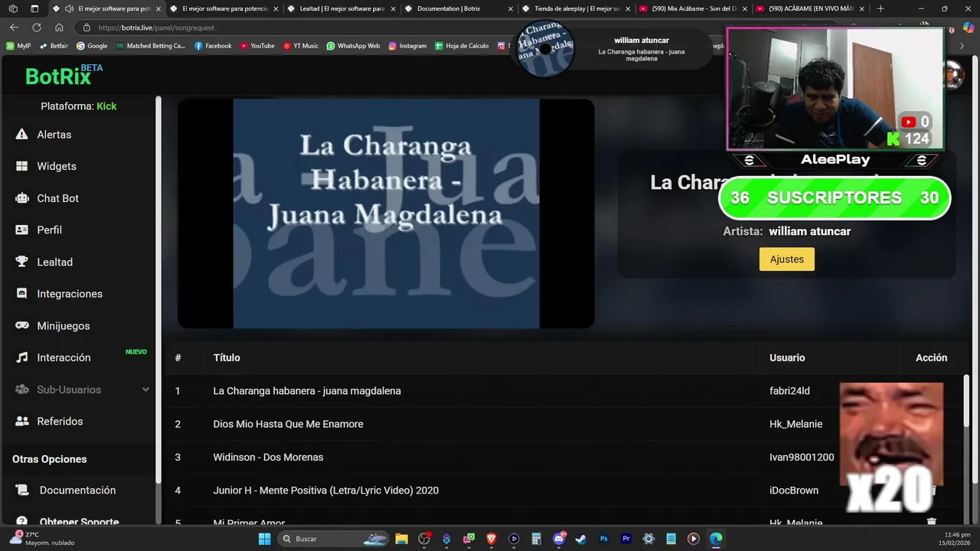Open Photoshop from the taskbar

[x=604, y=539]
